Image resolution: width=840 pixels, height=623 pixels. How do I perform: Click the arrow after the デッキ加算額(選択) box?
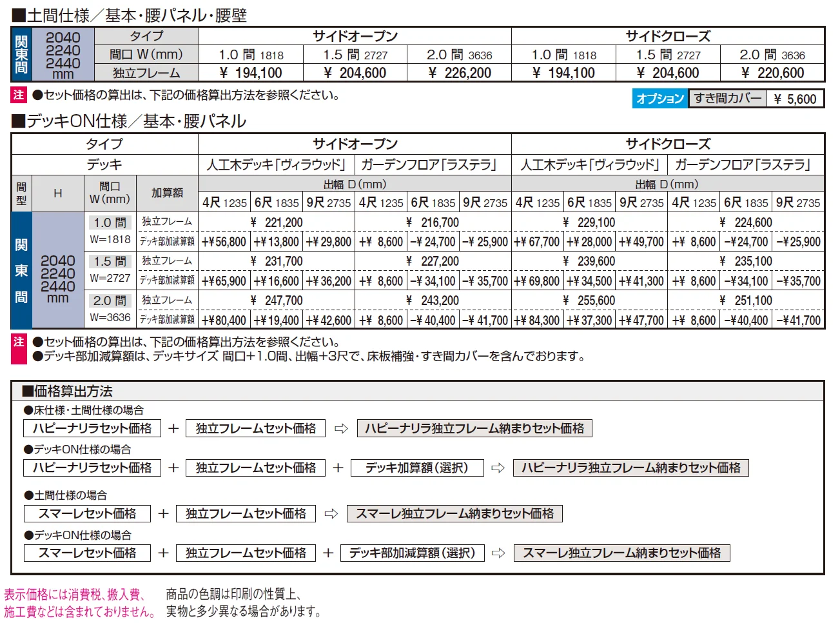(x=498, y=468)
